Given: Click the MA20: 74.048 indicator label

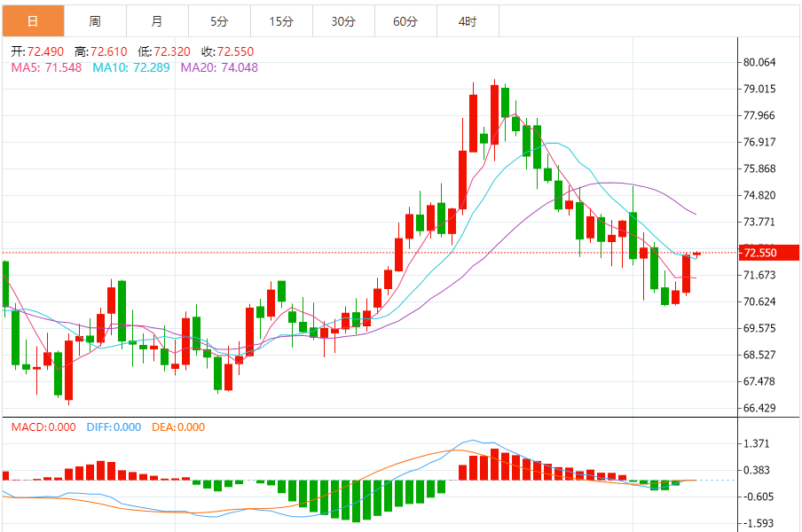Looking at the screenshot, I should [x=219, y=67].
